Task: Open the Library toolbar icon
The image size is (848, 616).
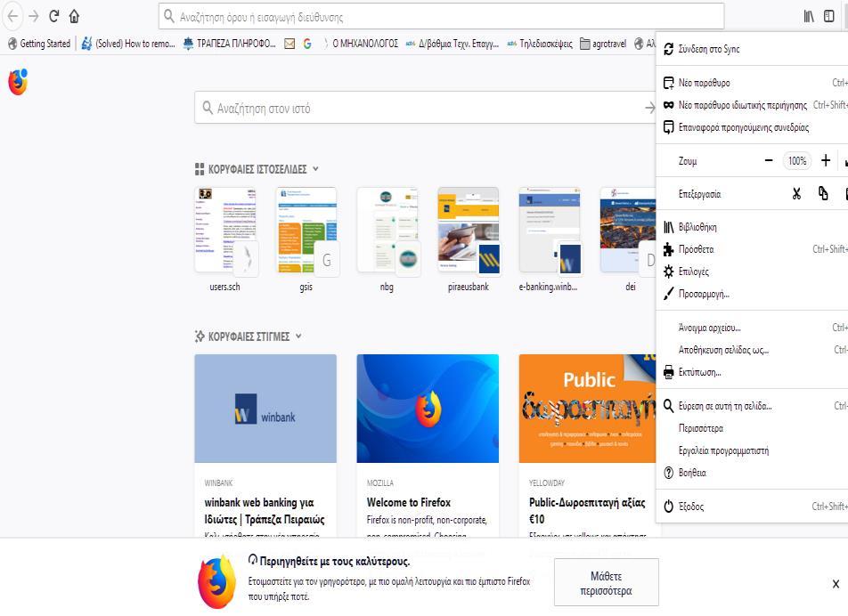Action: coord(809,16)
